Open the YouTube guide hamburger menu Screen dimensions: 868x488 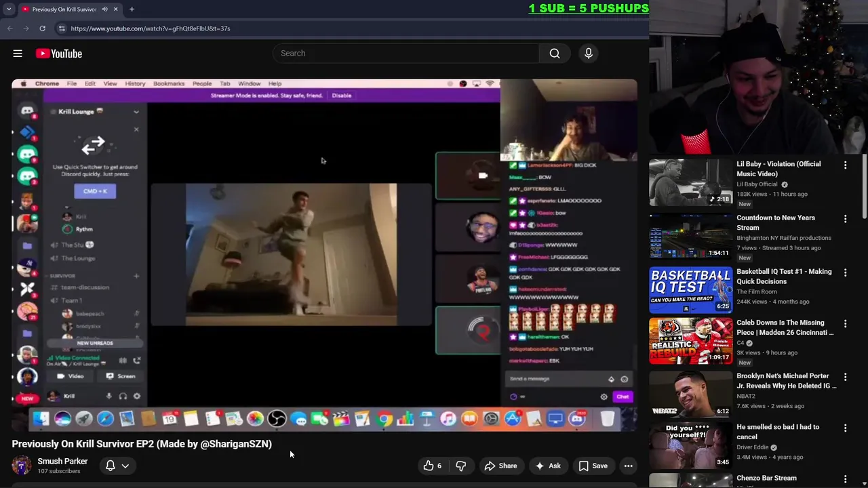(18, 54)
